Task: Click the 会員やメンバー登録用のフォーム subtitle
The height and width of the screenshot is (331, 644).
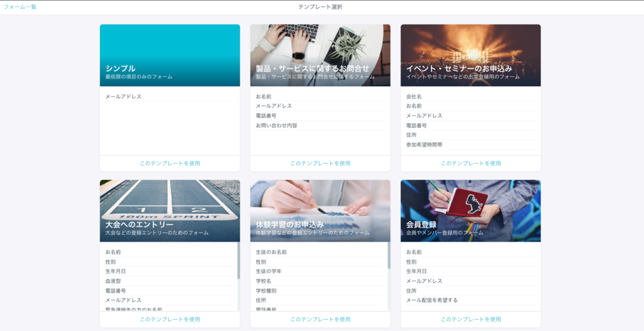Action: [x=445, y=233]
